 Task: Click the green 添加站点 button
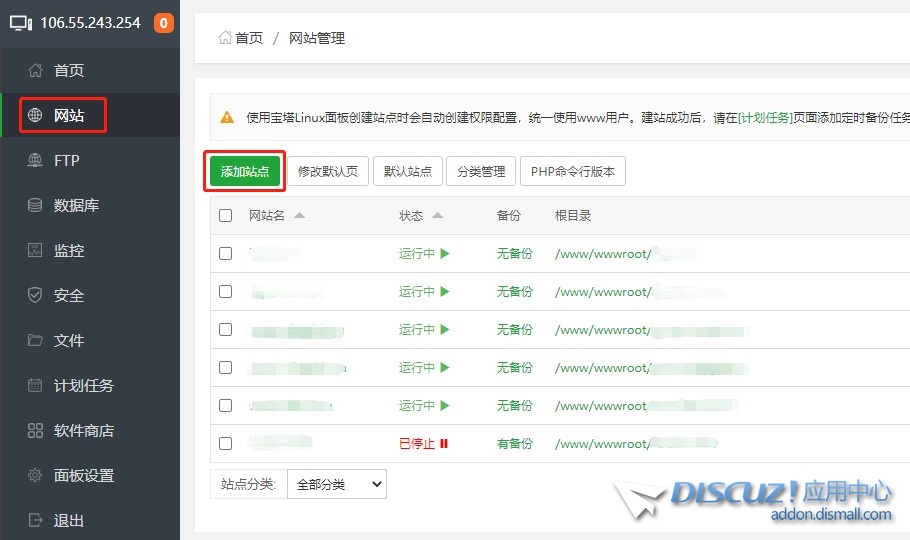click(245, 171)
